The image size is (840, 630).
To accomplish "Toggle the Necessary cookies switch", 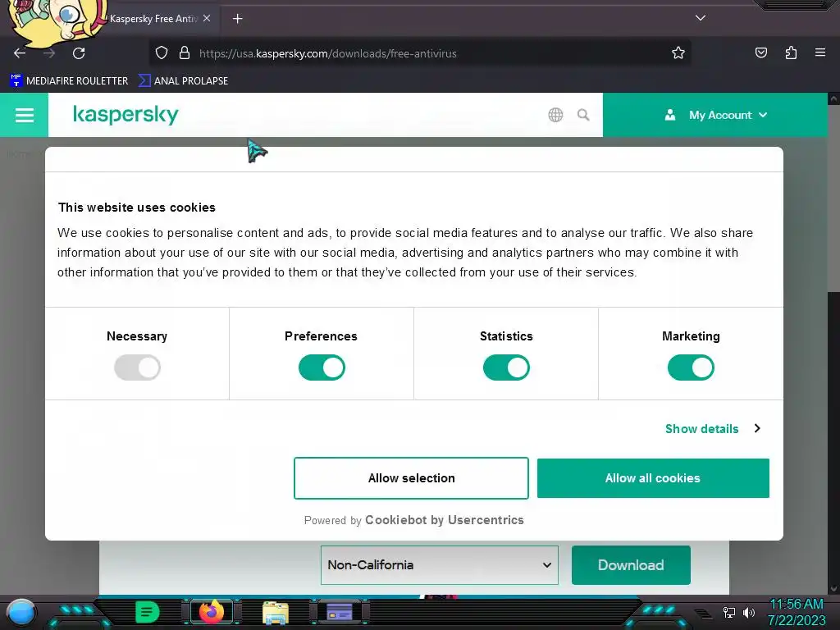I will pyautogui.click(x=137, y=367).
